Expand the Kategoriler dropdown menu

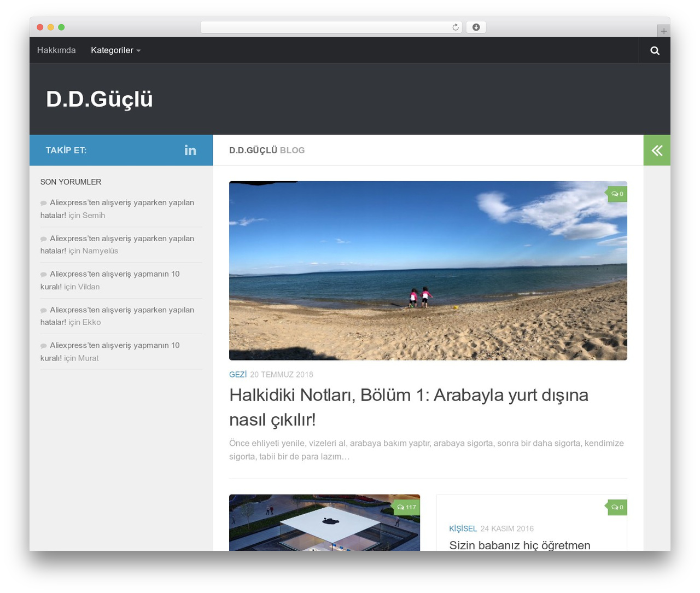pos(115,50)
